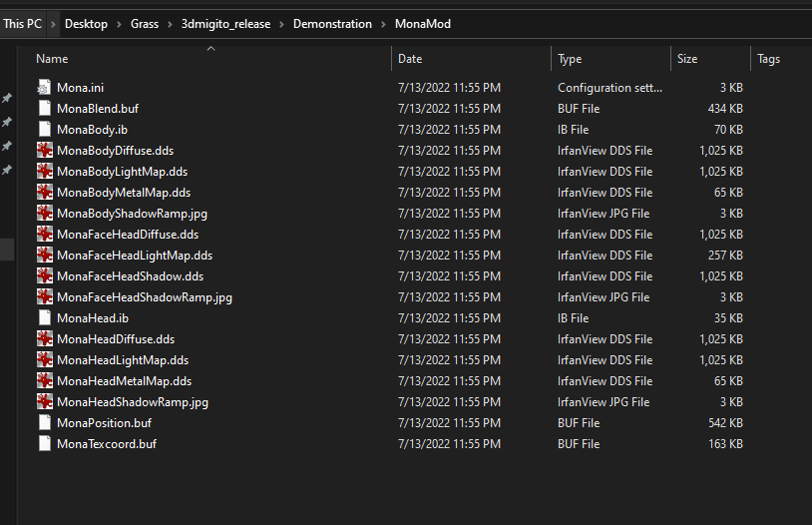This screenshot has width=812, height=525.
Task: Click the MonaFaceHeadLightMap.dds IrfanView icon
Action: [45, 256]
